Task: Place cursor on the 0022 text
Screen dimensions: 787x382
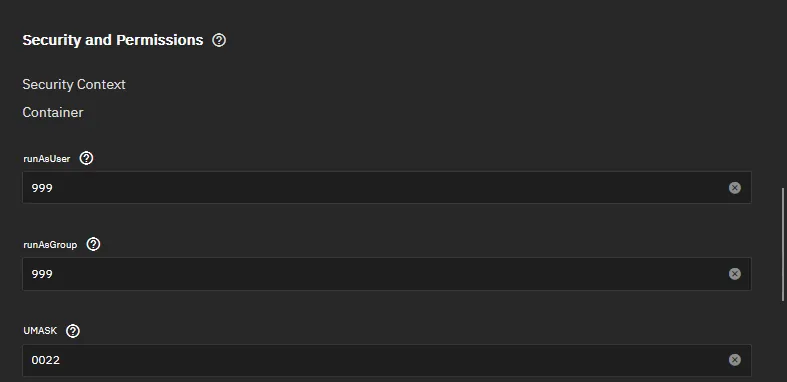Action: (46, 360)
